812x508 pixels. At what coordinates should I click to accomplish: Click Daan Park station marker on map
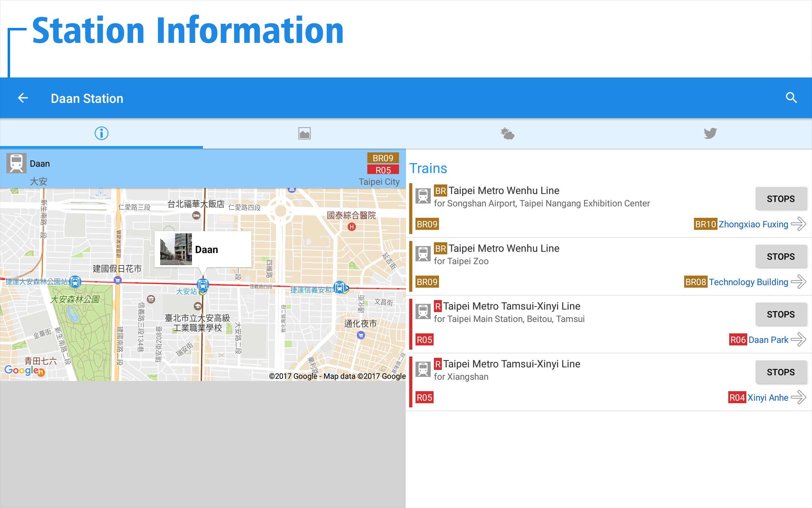coord(75,282)
